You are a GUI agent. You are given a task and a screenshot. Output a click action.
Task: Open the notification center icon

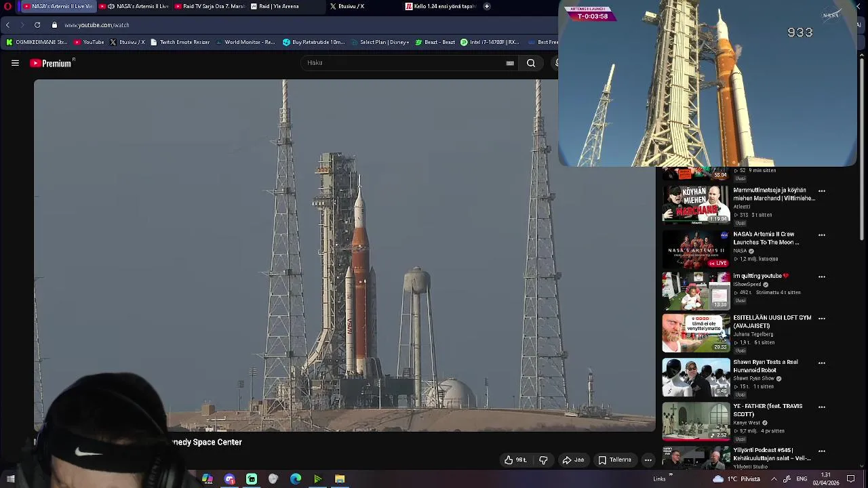point(851,479)
